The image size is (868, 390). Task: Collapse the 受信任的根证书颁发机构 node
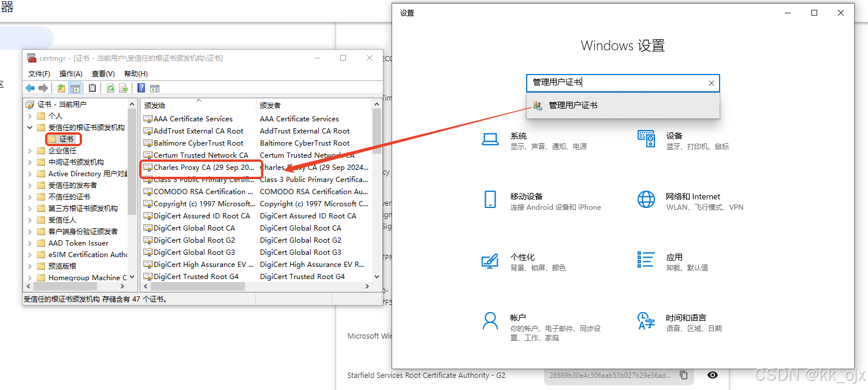click(30, 127)
